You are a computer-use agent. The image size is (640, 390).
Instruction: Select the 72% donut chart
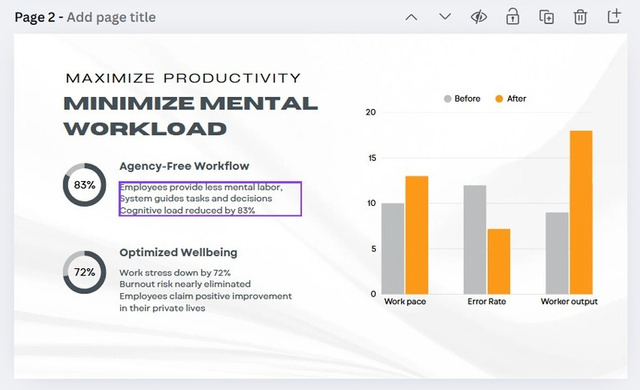point(84,272)
